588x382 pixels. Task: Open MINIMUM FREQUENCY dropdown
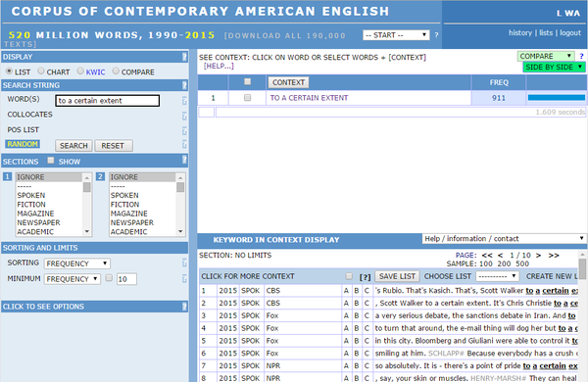(72, 279)
